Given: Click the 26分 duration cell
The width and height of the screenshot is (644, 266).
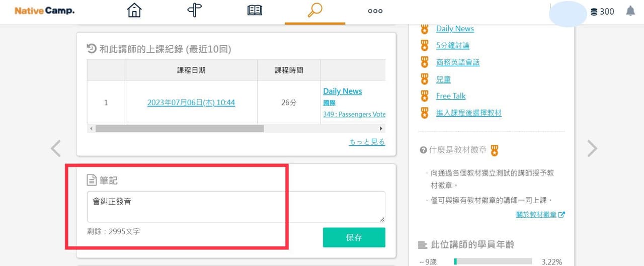Looking at the screenshot, I should click(x=289, y=103).
